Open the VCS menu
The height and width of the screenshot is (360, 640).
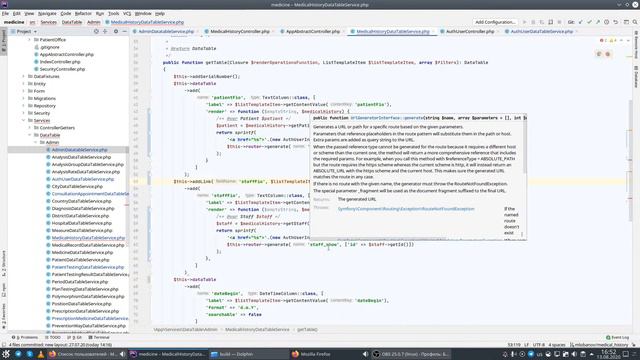(x=127, y=13)
